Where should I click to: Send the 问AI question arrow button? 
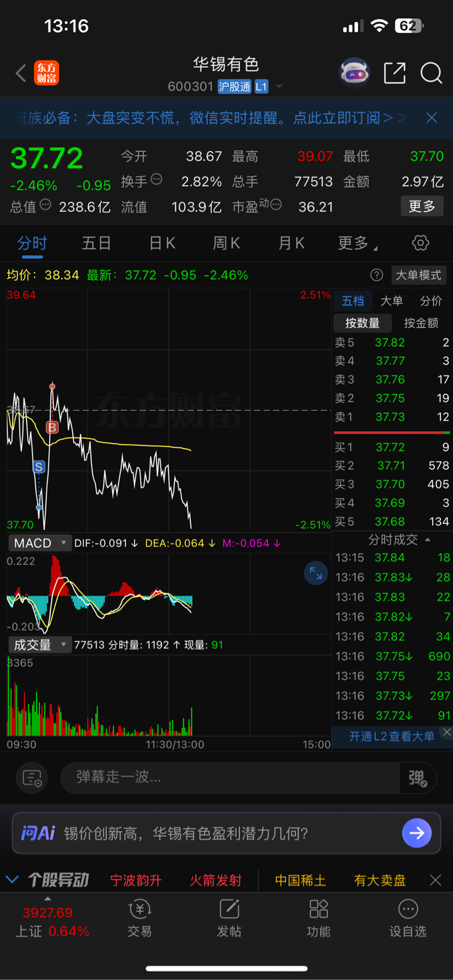tap(416, 833)
